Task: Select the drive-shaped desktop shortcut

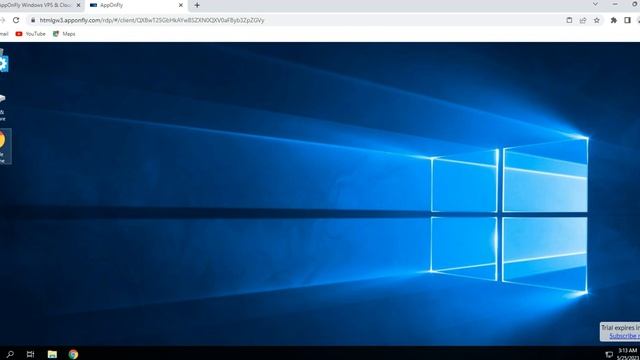Action: pyautogui.click(x=3, y=107)
